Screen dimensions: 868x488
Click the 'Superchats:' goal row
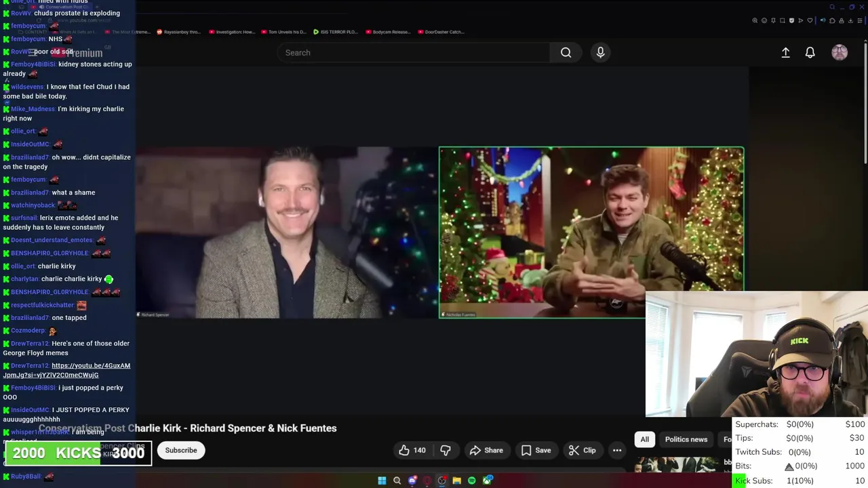800,424
